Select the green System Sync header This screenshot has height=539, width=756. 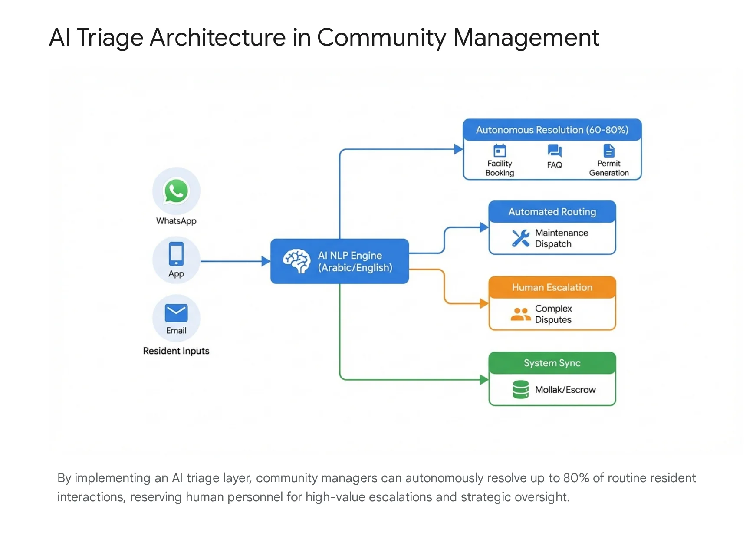[552, 363]
